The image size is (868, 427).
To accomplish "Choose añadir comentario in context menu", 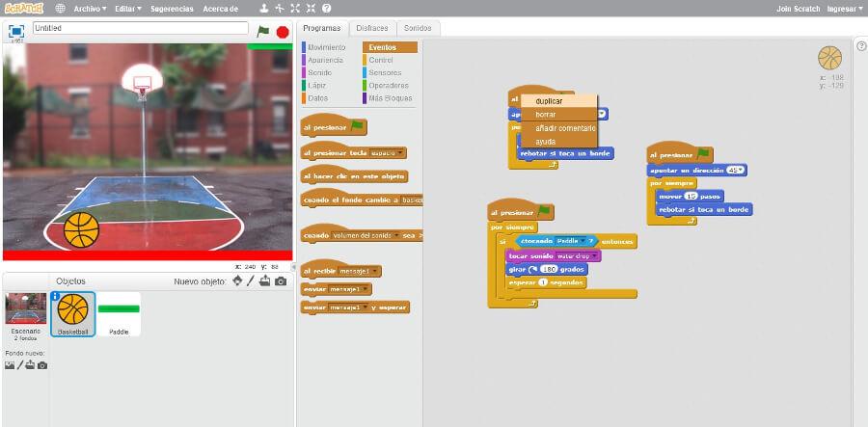I will tap(559, 128).
